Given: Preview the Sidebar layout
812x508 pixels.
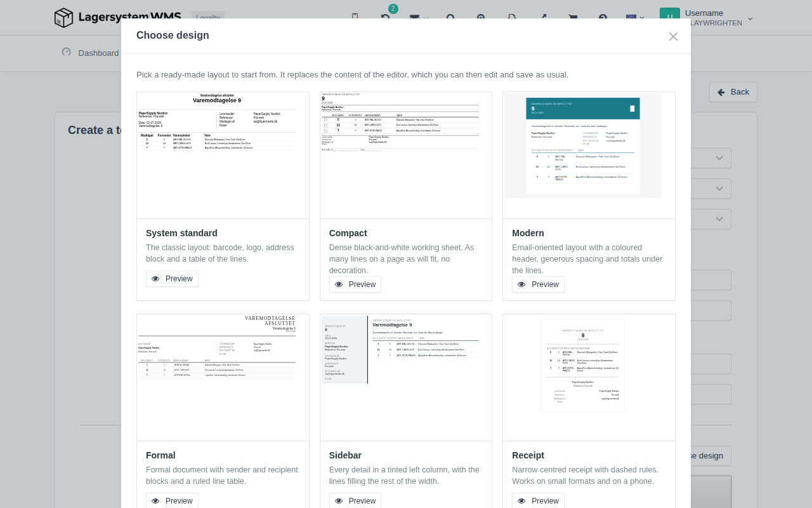Looking at the screenshot, I should [355, 500].
